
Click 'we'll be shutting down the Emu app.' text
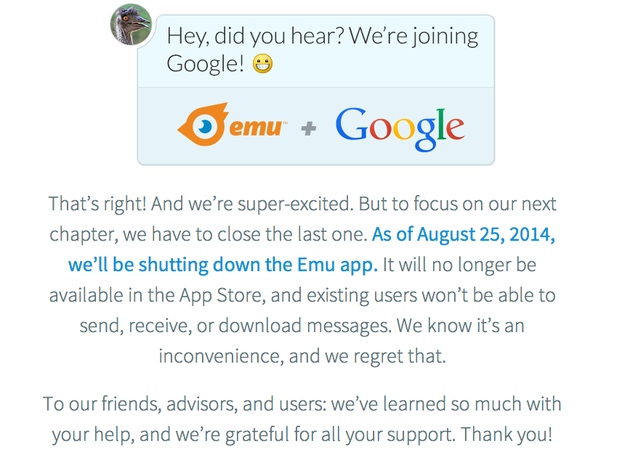pos(223,265)
